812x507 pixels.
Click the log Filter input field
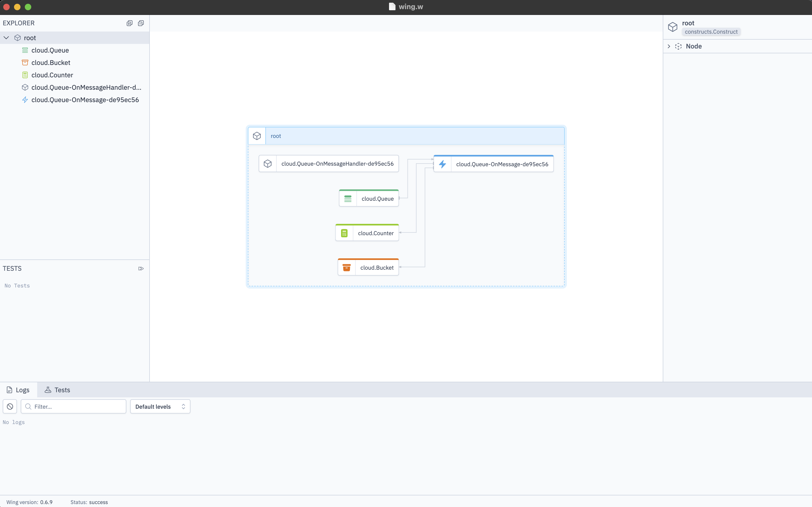(x=77, y=407)
